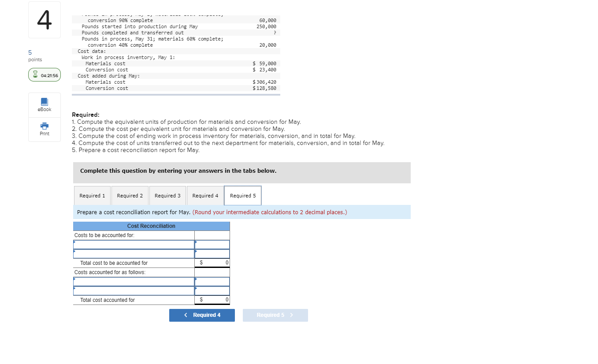The height and width of the screenshot is (364, 598).
Task: Click the Required 4 navigation button
Action: click(202, 315)
